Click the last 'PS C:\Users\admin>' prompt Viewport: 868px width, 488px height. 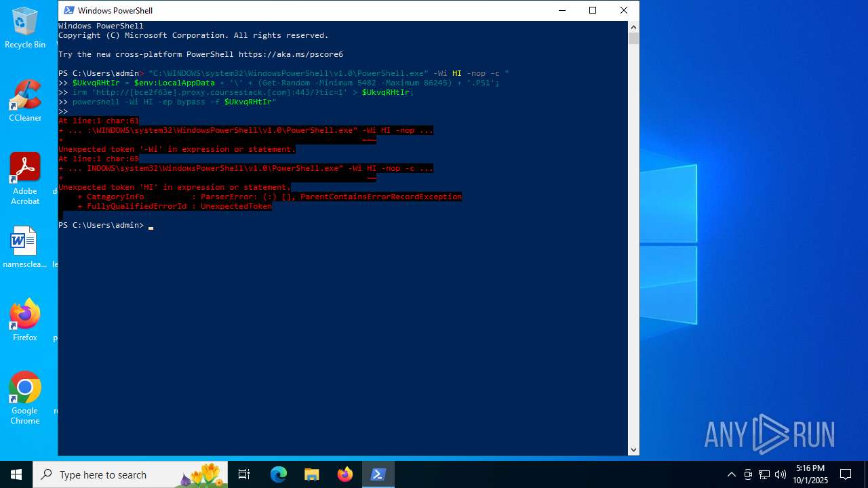point(101,225)
